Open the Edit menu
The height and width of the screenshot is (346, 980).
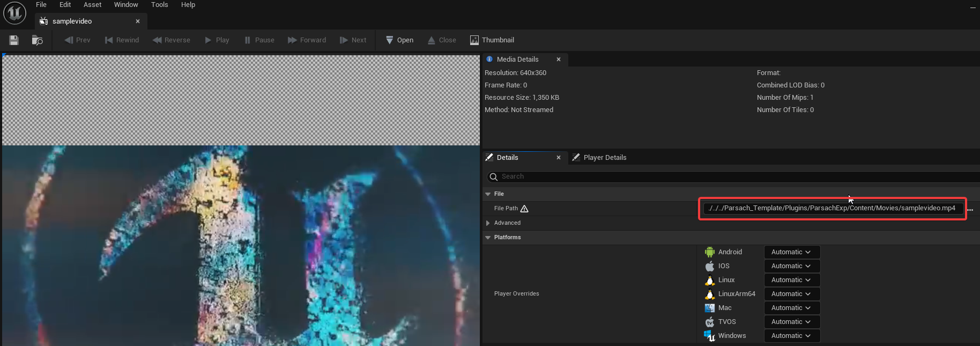65,5
